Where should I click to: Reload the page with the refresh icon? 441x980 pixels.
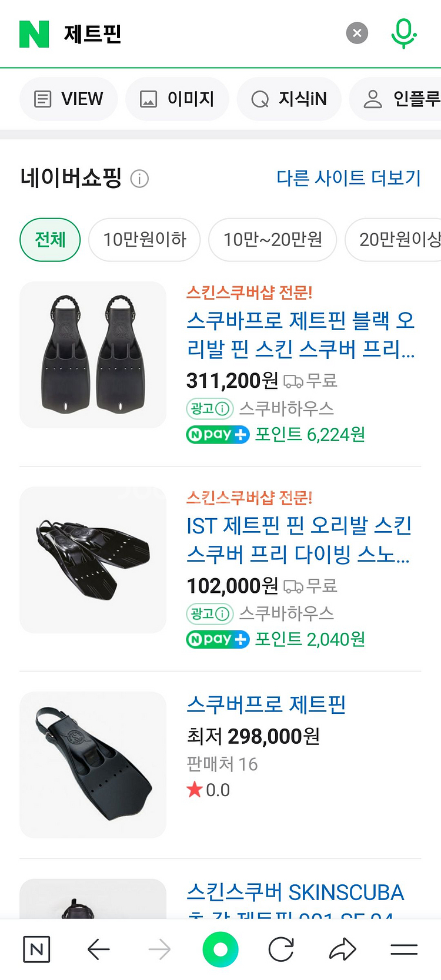pos(281,949)
